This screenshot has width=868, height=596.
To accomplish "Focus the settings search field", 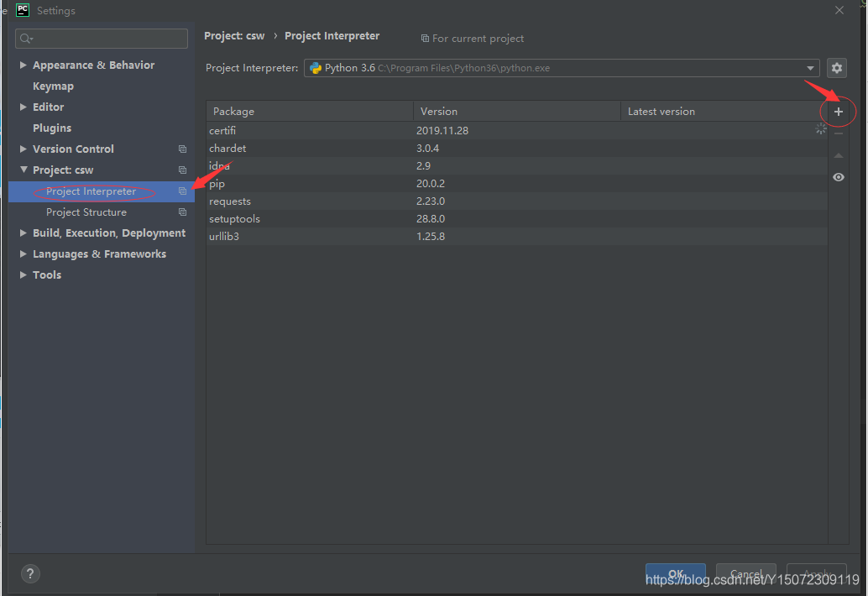I will coord(102,38).
